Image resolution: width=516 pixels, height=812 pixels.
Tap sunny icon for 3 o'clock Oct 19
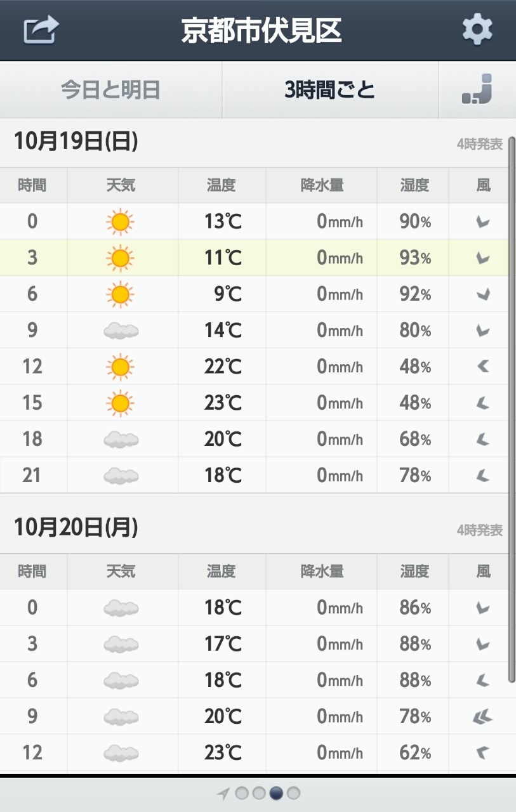120,258
